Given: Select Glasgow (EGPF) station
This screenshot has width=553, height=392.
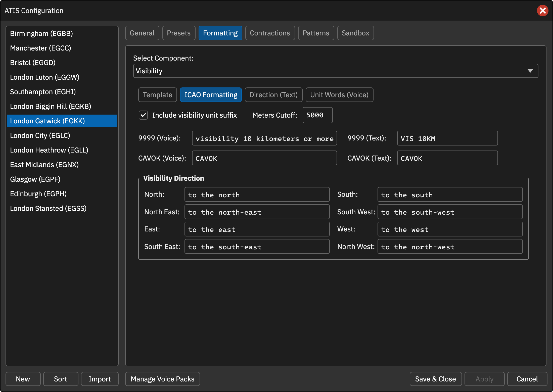Looking at the screenshot, I should pos(62,179).
